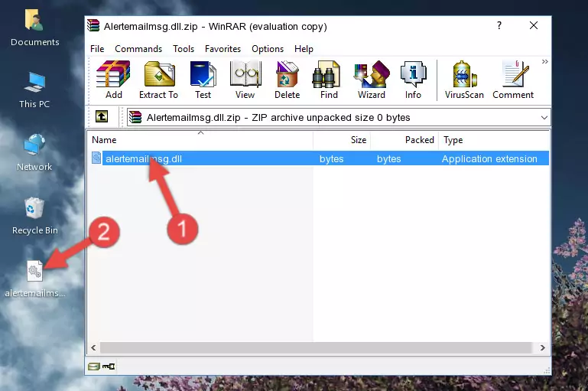
Task: Click the horizontal scrollbar track
Action: pyautogui.click(x=316, y=347)
